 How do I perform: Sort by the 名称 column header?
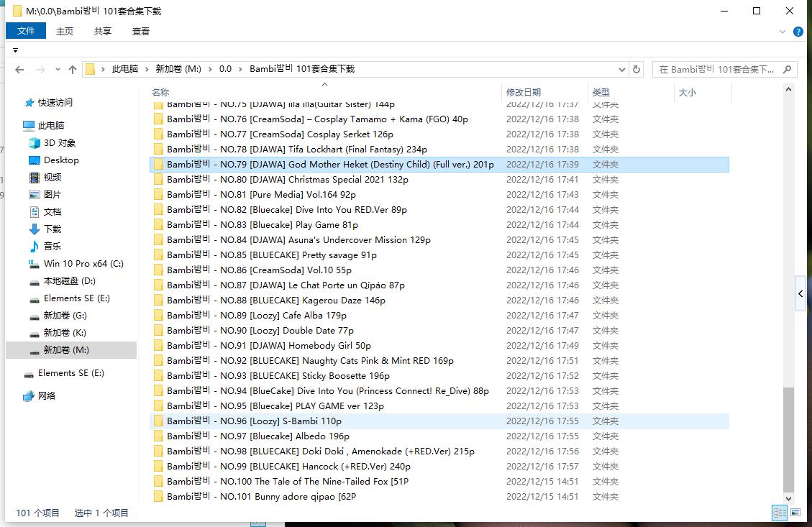pyautogui.click(x=160, y=92)
